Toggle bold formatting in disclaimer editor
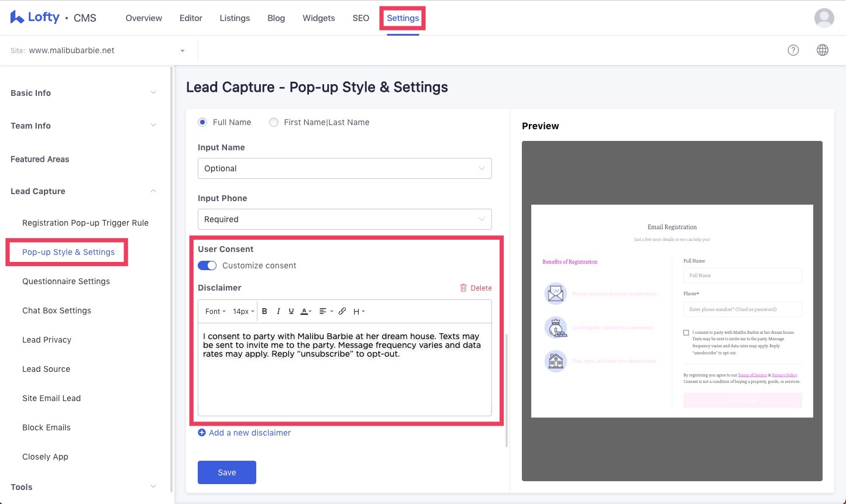This screenshot has height=504, width=846. 264,312
